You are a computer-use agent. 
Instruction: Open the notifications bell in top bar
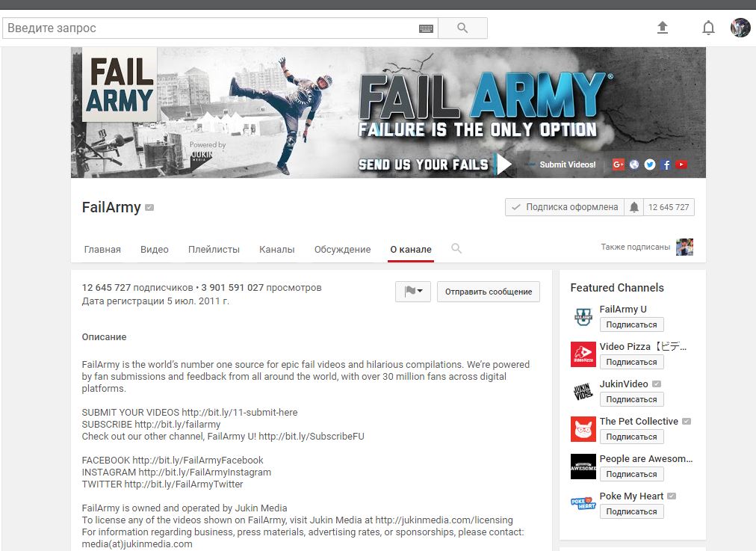point(708,28)
